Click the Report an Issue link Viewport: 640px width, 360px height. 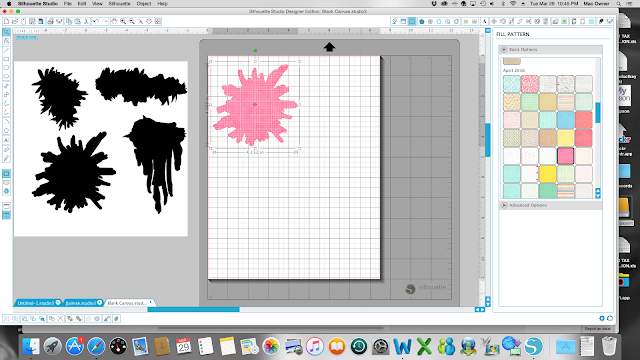point(598,329)
